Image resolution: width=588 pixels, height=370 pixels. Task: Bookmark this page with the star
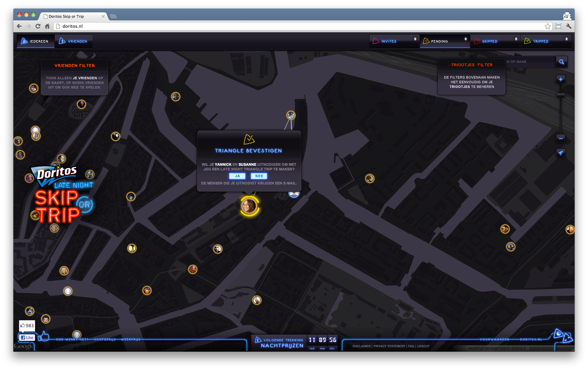click(548, 26)
